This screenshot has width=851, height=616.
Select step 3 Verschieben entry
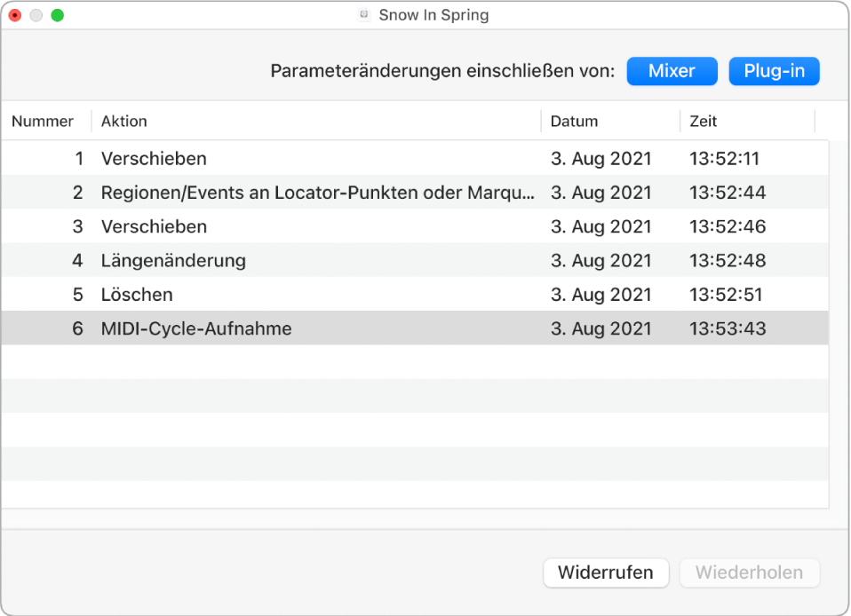pos(154,227)
